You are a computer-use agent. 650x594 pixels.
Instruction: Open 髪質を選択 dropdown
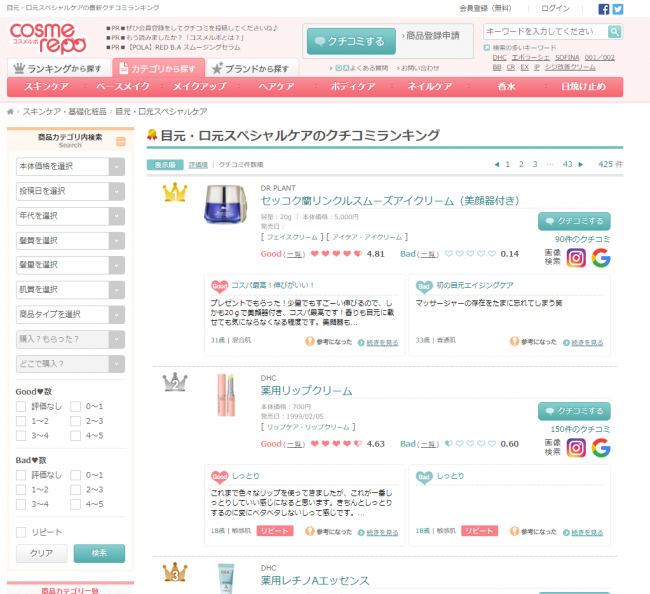(70, 241)
